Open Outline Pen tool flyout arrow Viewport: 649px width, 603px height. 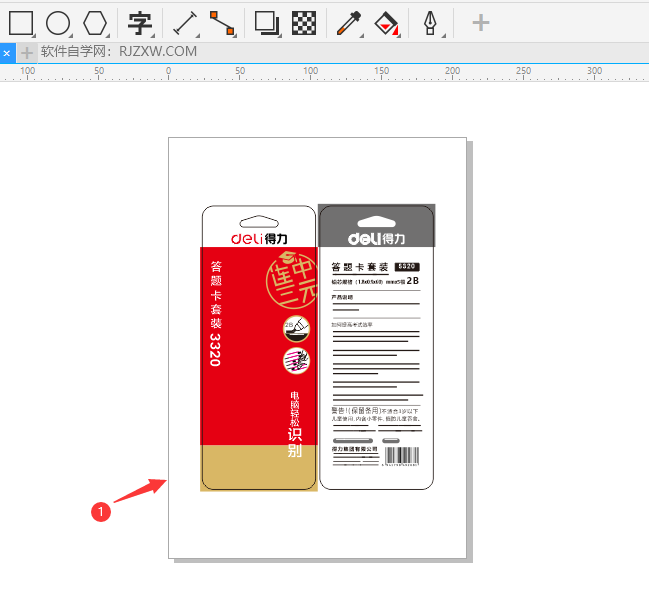click(x=444, y=36)
